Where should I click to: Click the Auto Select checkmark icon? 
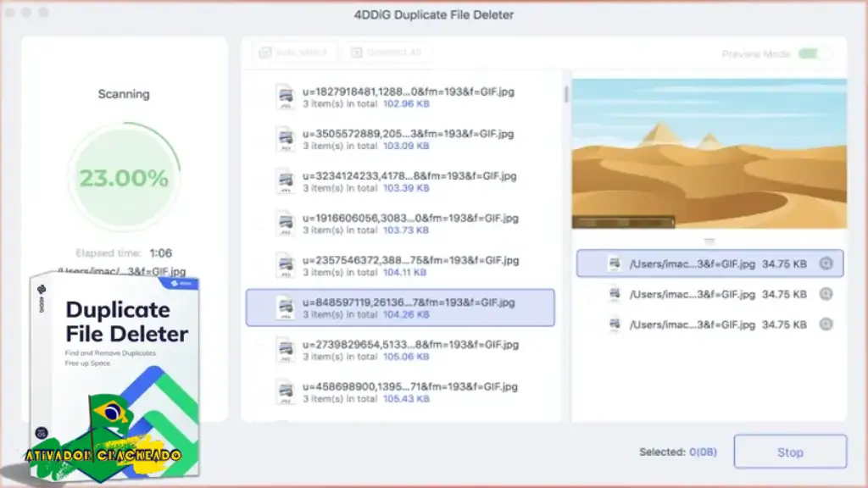[265, 53]
